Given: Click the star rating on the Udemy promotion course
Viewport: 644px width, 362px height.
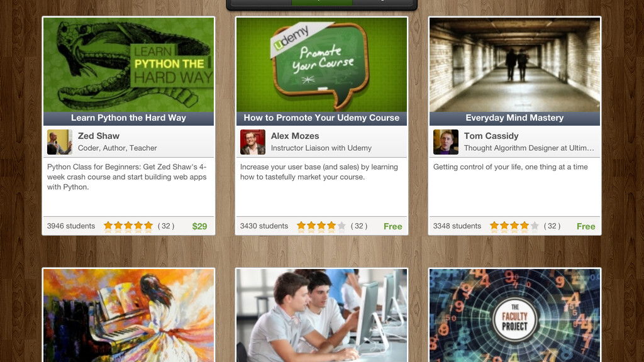Looking at the screenshot, I should 321,226.
